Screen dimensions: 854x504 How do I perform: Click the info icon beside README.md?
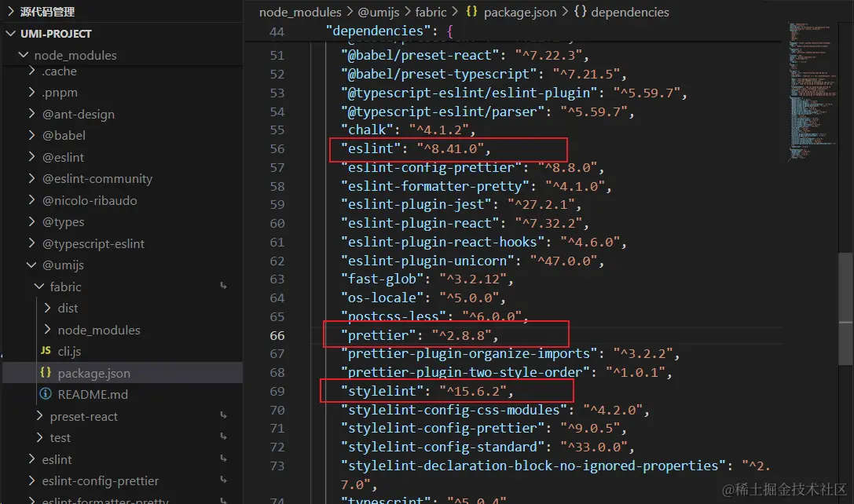point(46,394)
